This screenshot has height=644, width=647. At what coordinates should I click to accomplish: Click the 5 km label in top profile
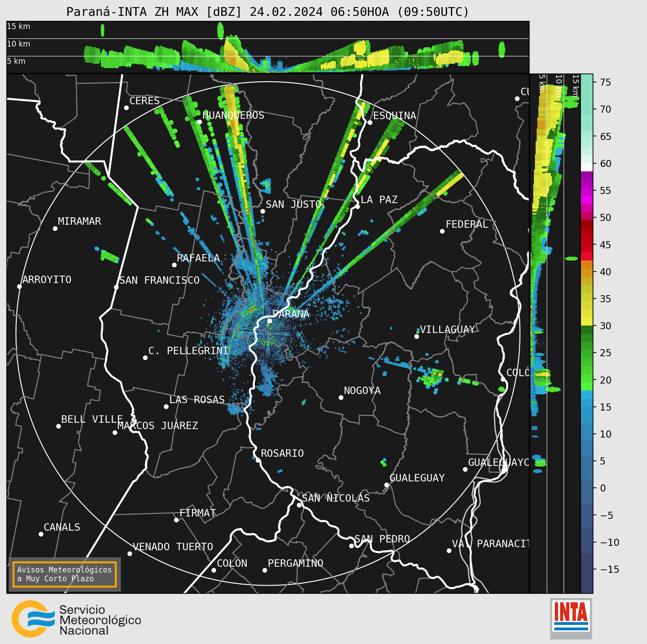(16, 61)
